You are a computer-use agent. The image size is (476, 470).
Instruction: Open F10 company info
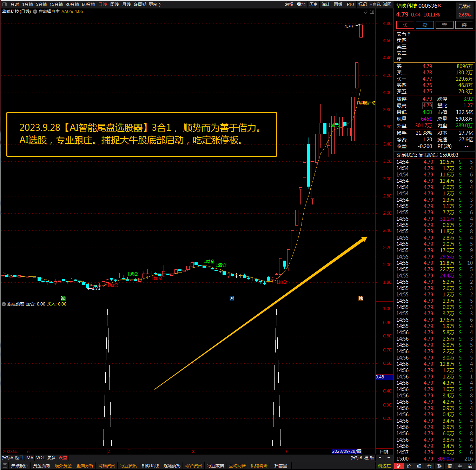click(x=350, y=5)
